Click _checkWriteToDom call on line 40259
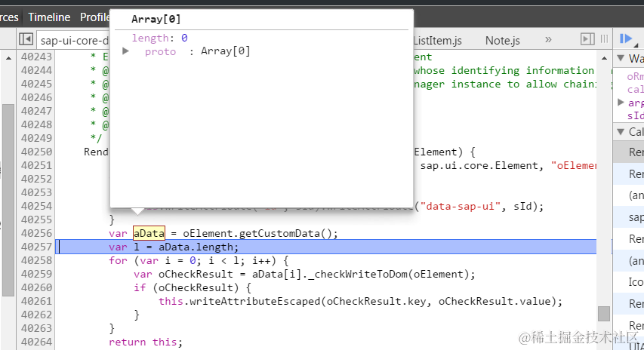 358,274
